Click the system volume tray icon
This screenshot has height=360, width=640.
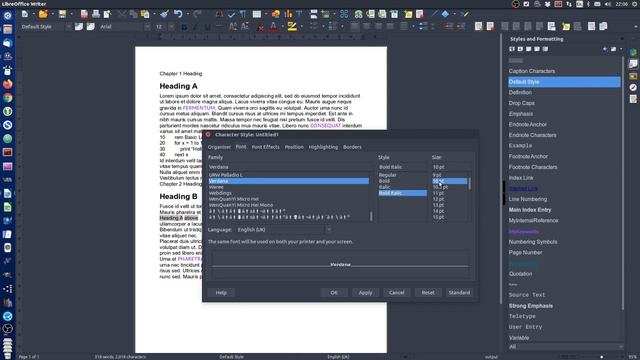coord(608,4)
